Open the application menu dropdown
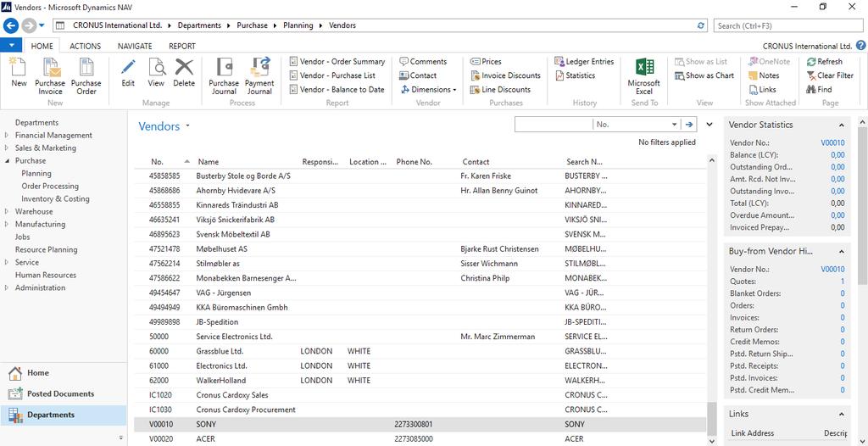 [11, 46]
